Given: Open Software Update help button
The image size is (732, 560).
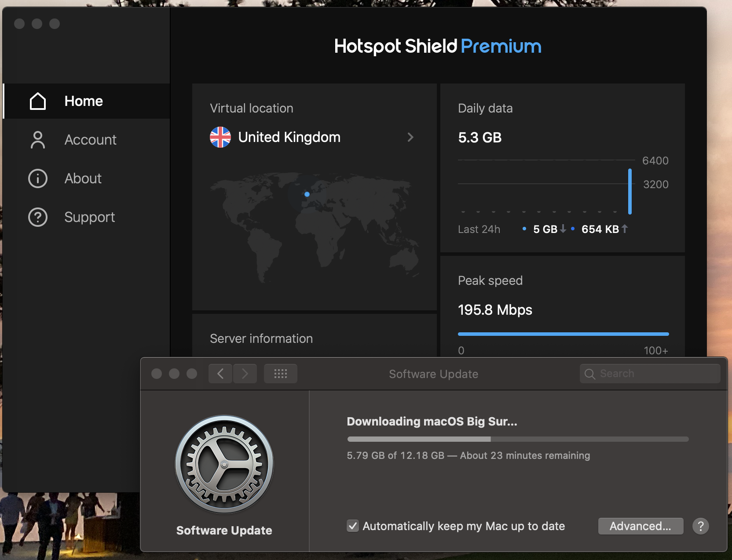Looking at the screenshot, I should coord(701,526).
